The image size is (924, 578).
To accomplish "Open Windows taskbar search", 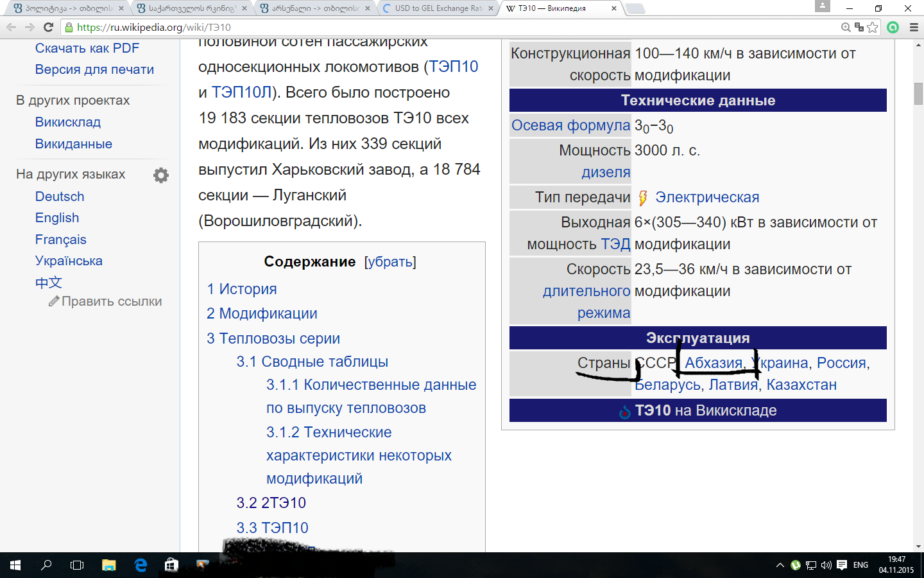I will (x=46, y=565).
